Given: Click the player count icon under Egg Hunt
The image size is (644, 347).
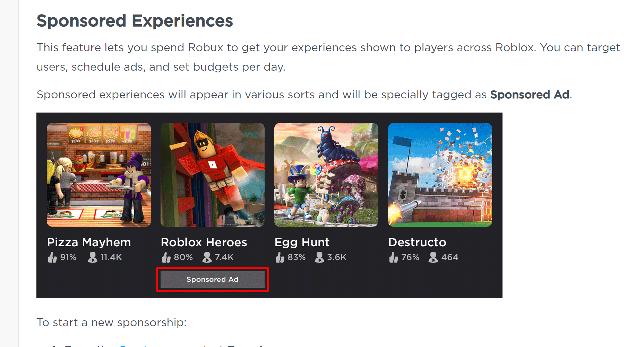Looking at the screenshot, I should [319, 257].
